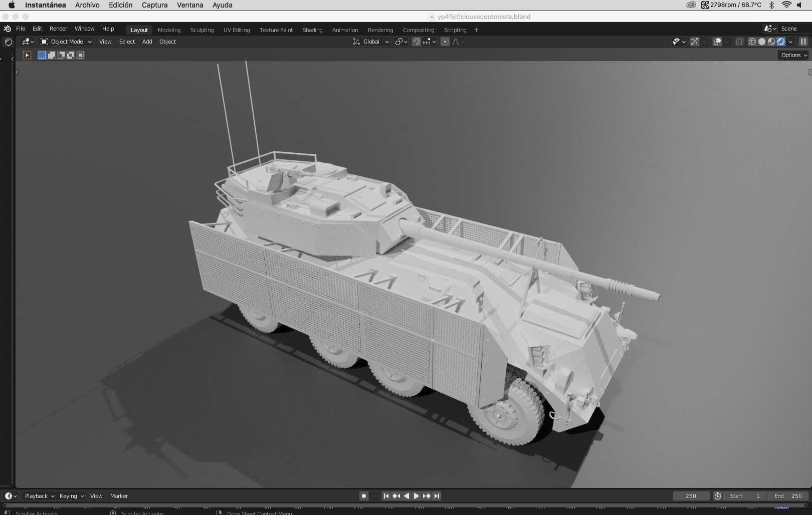
Task: Open the viewport Select menu
Action: pos(127,42)
